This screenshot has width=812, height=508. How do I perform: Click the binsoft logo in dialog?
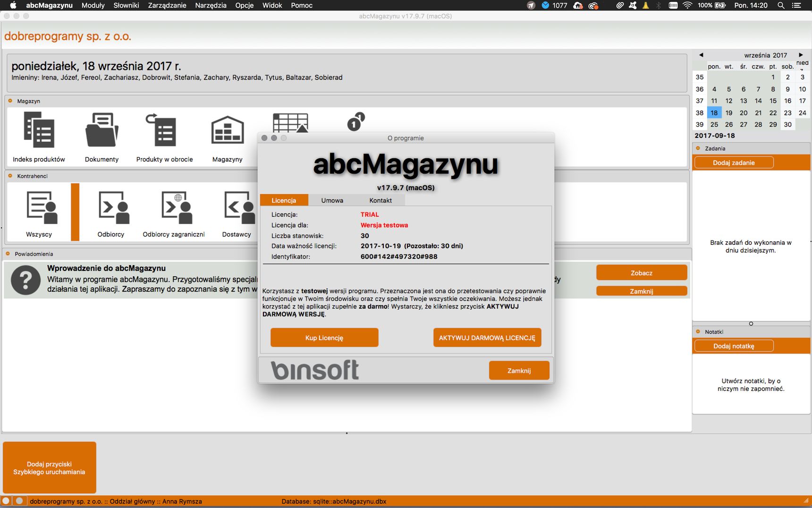coord(315,370)
